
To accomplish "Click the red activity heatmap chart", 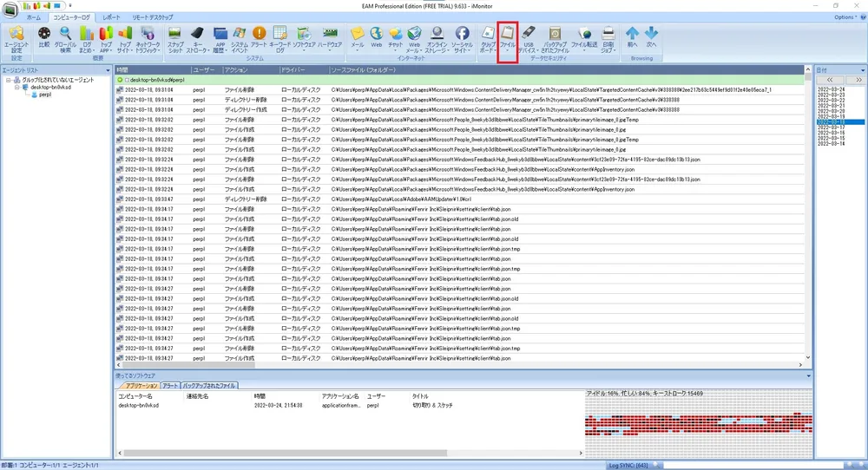I will tap(699, 426).
